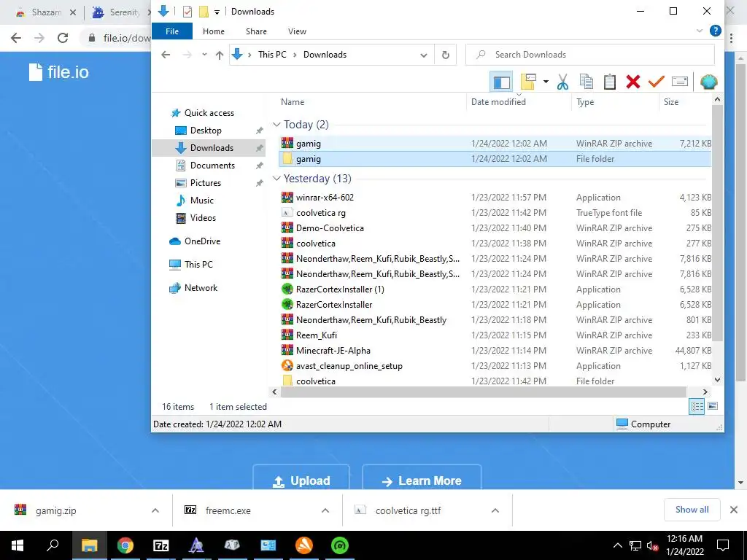747x560 pixels.
Task: Open Customize Quick Access Toolbar dropdown
Action: pyautogui.click(x=217, y=12)
